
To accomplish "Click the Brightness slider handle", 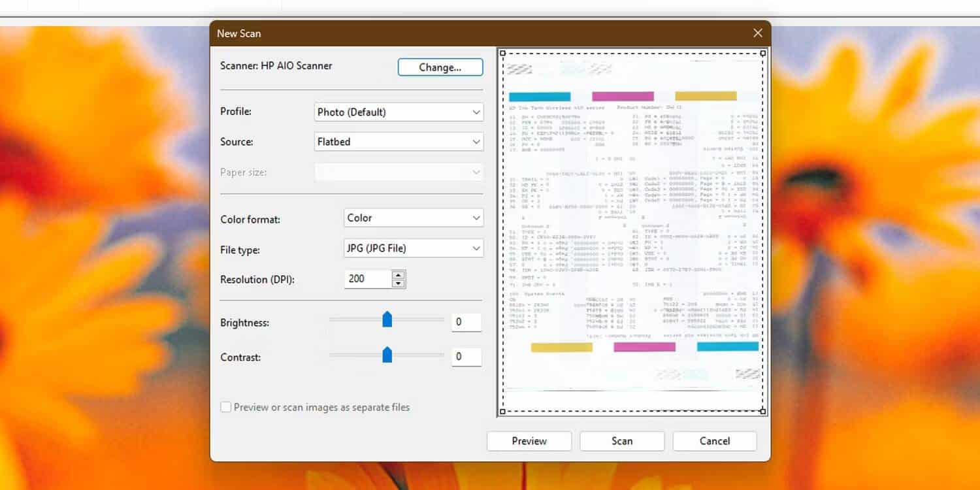I will (387, 319).
